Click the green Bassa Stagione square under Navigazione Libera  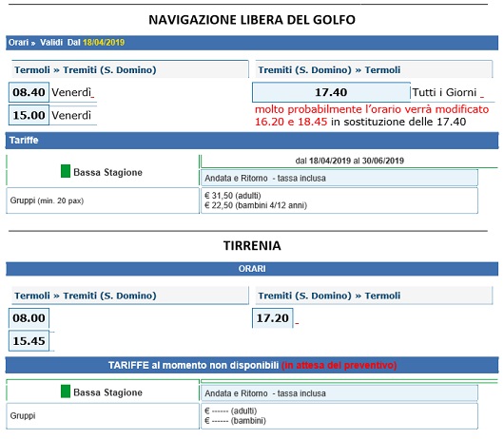pyautogui.click(x=66, y=171)
